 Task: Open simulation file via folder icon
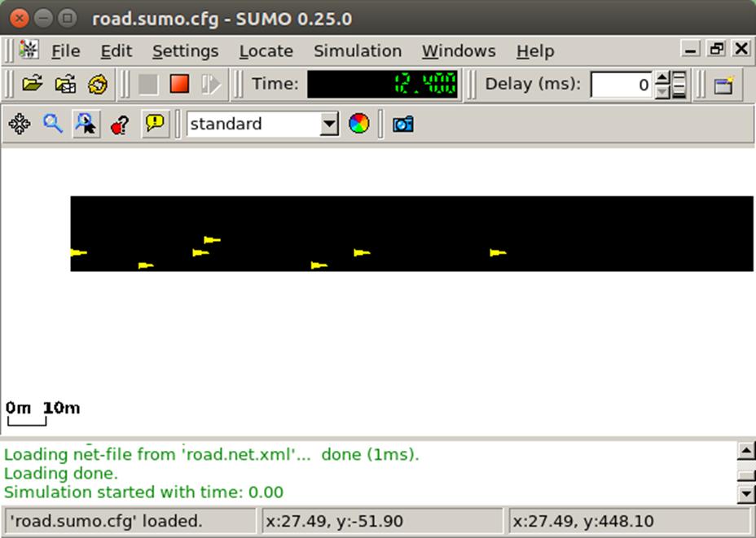[33, 85]
